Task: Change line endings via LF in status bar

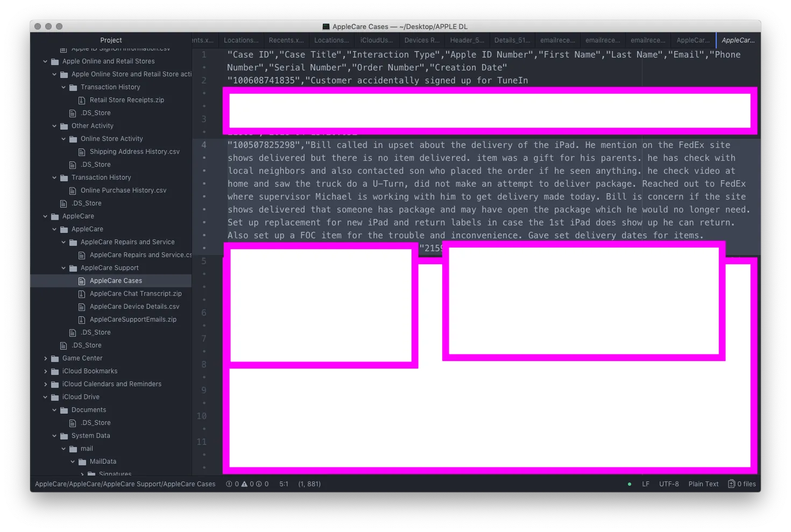Action: coord(646,484)
